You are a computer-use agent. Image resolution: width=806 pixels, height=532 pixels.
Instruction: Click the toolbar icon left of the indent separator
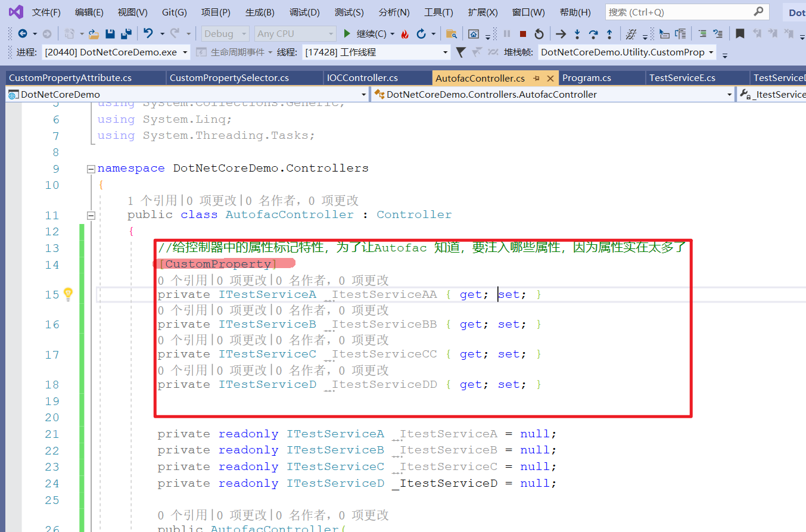pyautogui.click(x=680, y=34)
